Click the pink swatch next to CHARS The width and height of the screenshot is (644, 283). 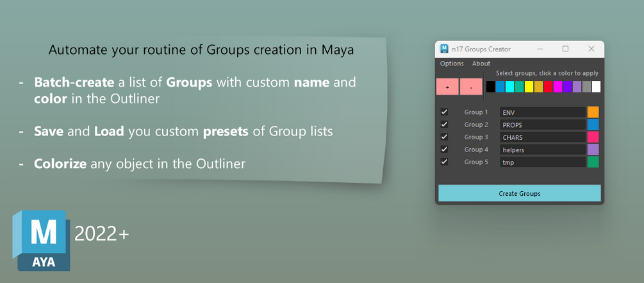pyautogui.click(x=593, y=137)
